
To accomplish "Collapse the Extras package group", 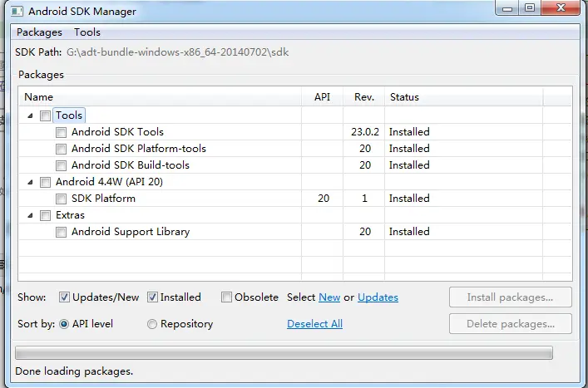I will (31, 215).
